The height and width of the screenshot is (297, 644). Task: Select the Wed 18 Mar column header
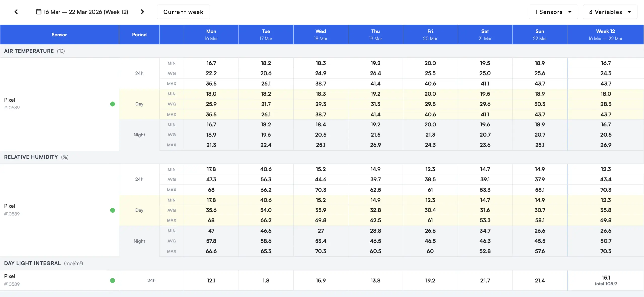[x=321, y=35]
